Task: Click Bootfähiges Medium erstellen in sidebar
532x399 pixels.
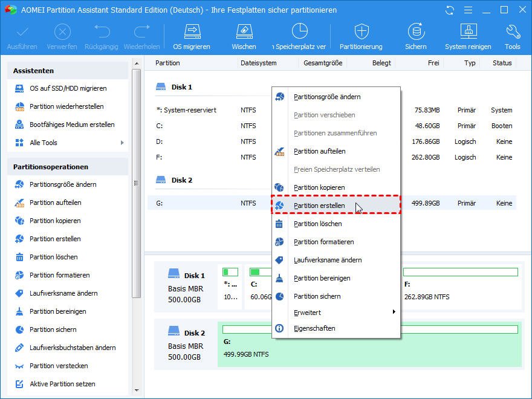Action: click(x=71, y=125)
